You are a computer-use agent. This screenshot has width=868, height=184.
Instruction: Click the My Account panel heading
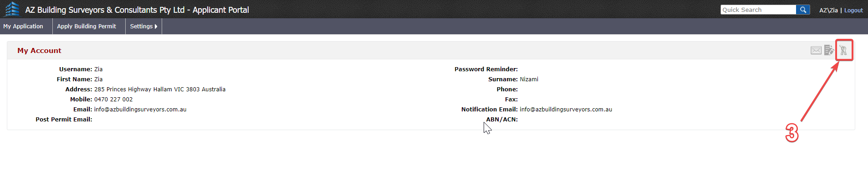[x=39, y=51]
